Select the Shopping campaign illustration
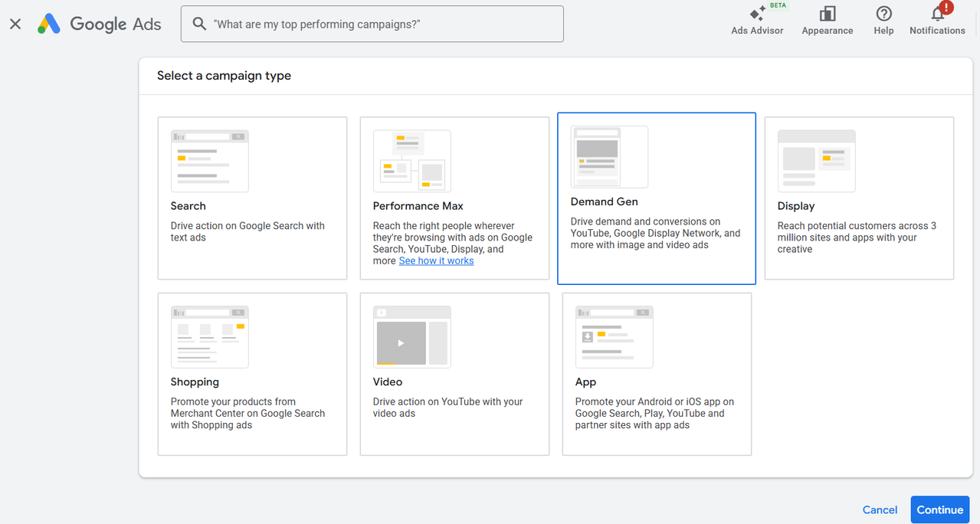This screenshot has width=980, height=524. tap(210, 337)
